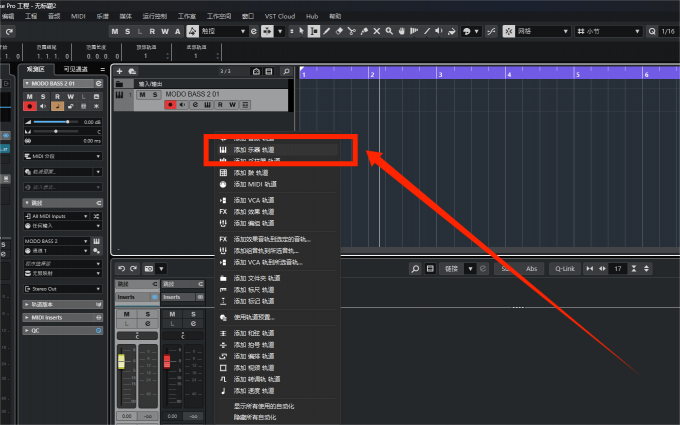
Task: Expand the QC inspector section
Action: click(x=63, y=330)
